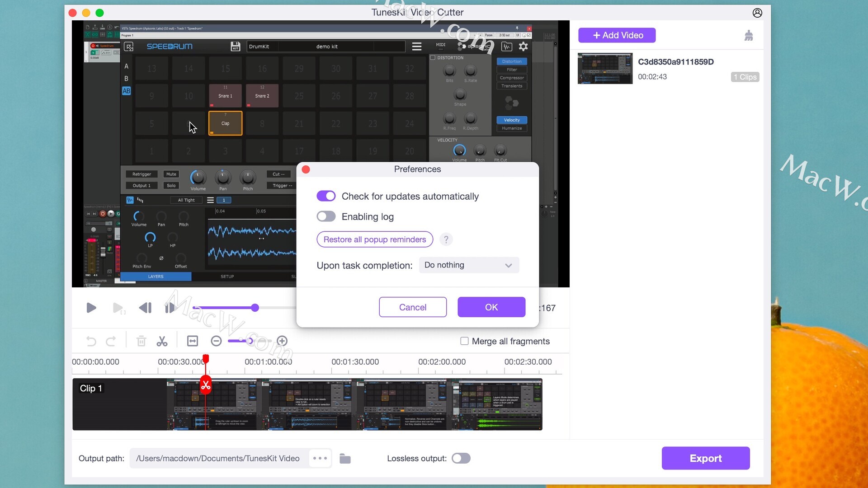Click the three-dots browse path button
Screen dimensions: 868x488
coord(320,458)
